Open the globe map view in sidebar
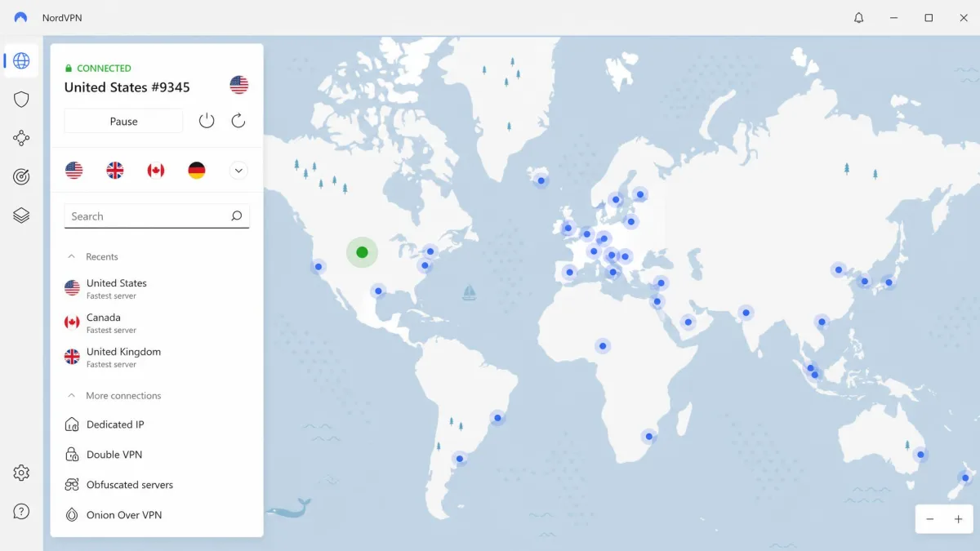The height and width of the screenshot is (551, 980). coord(21,60)
